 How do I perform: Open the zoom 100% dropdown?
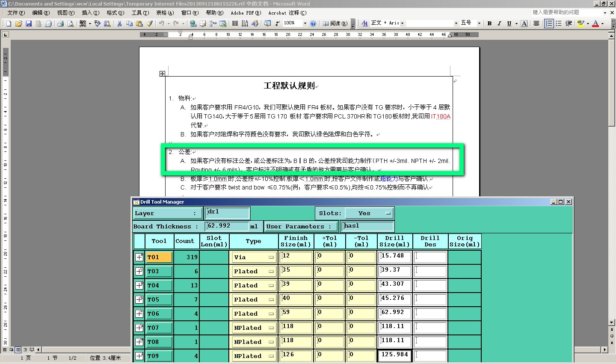[305, 24]
